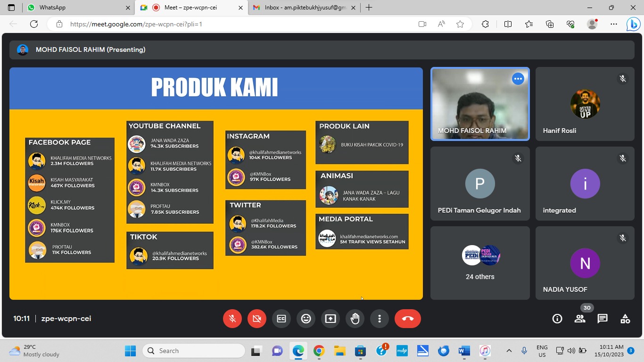Unmute the microphone in Meet controls
Viewport: 644px width, 362px height.
(232, 319)
